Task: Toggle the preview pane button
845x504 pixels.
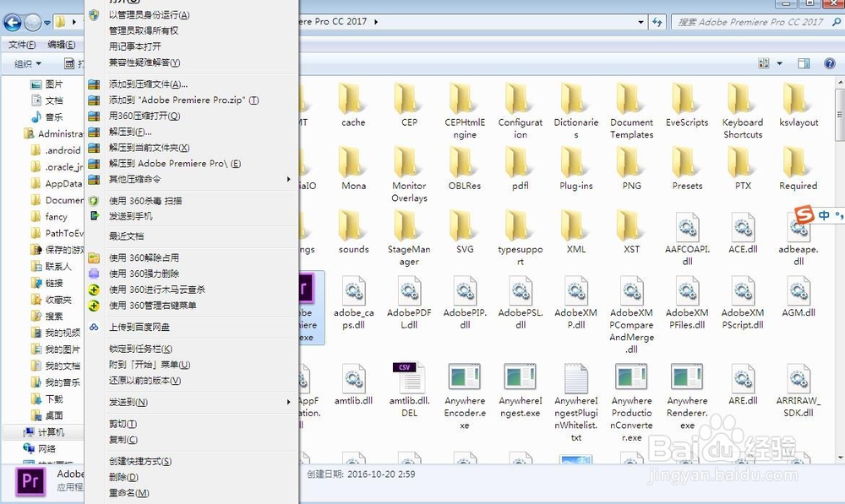Action: point(804,63)
